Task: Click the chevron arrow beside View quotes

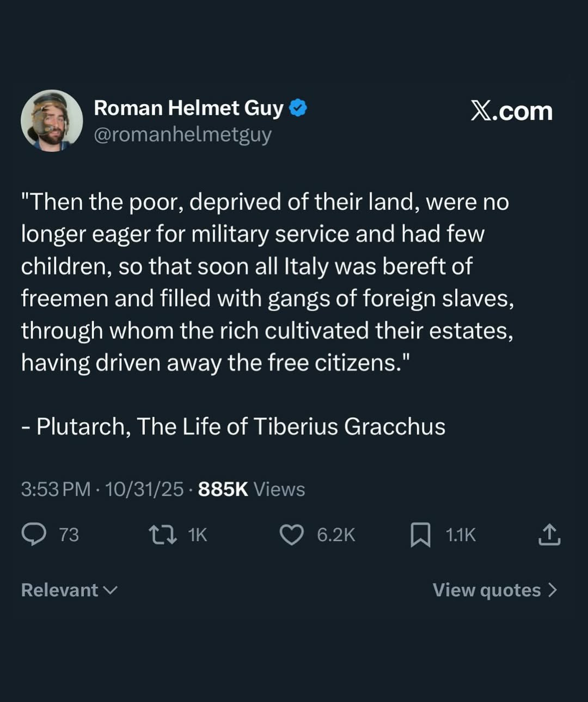Action: [x=553, y=590]
